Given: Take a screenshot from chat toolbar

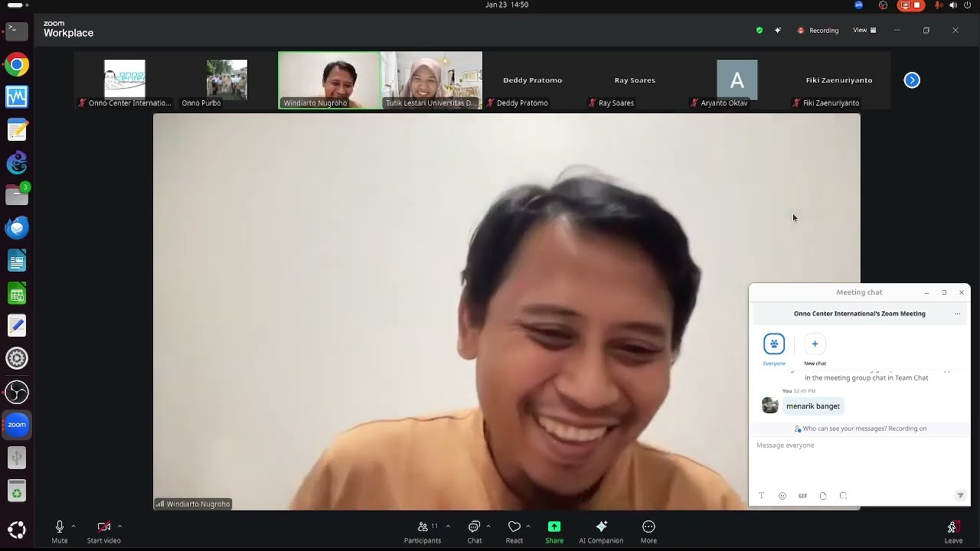Looking at the screenshot, I should tap(843, 496).
